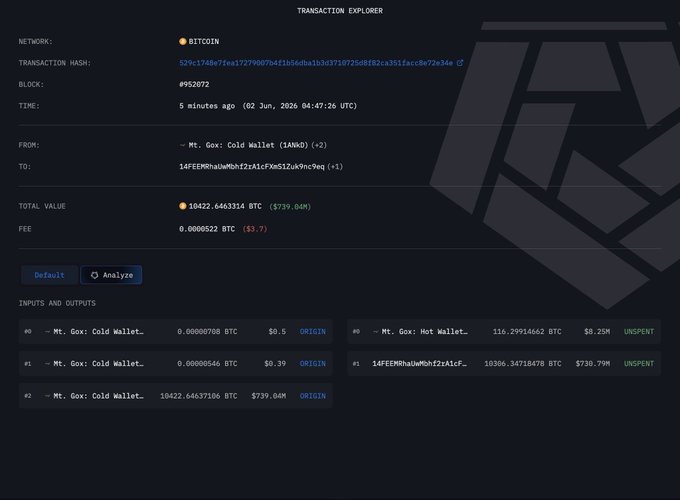Open output #0 Mt. Gox: Hot Wallet entry
The width and height of the screenshot is (680, 500).
[425, 331]
